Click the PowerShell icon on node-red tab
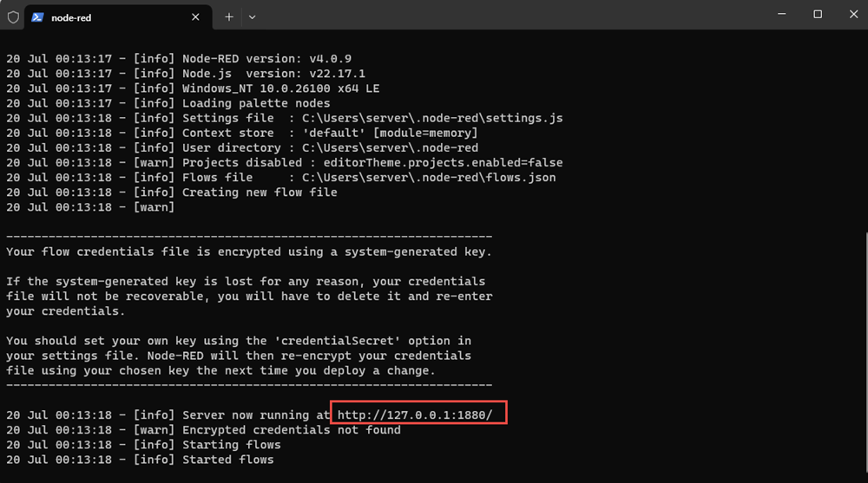The width and height of the screenshot is (868, 483). [37, 17]
